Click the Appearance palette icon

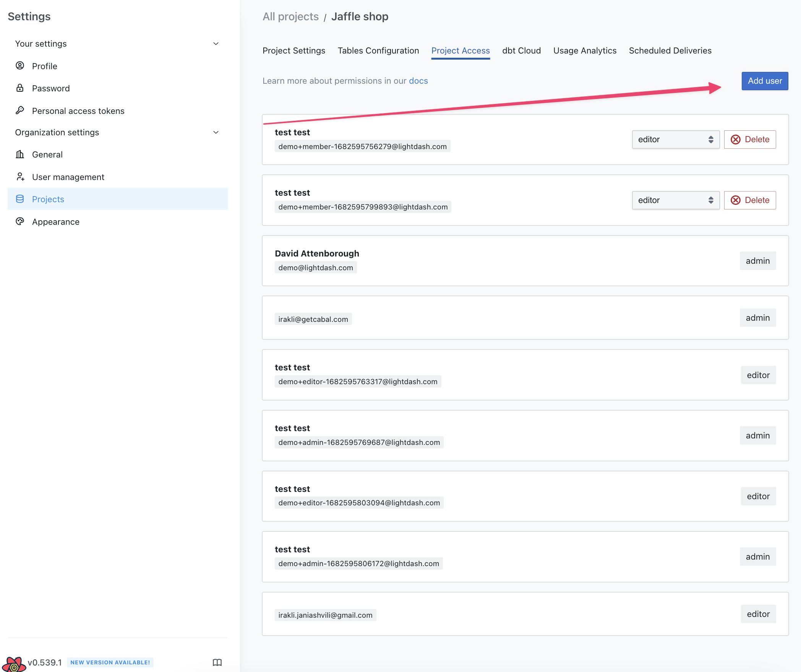pyautogui.click(x=20, y=221)
